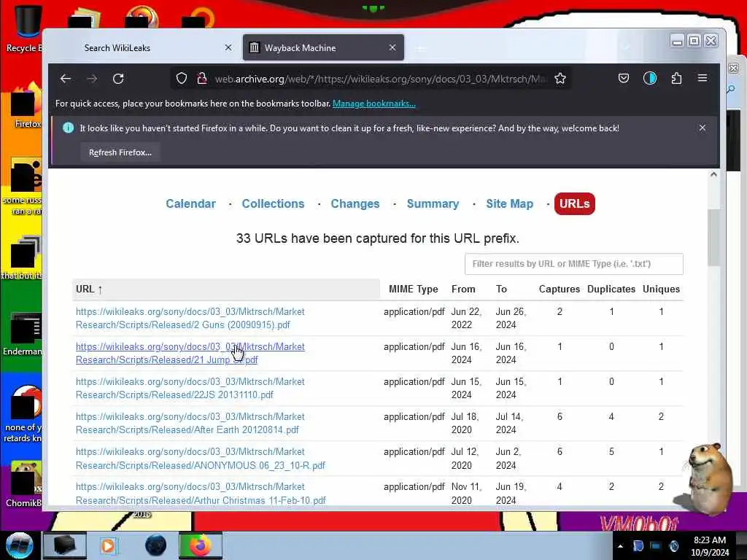Open the Summary view
Viewport: 747px width, 560px height.
tap(433, 204)
